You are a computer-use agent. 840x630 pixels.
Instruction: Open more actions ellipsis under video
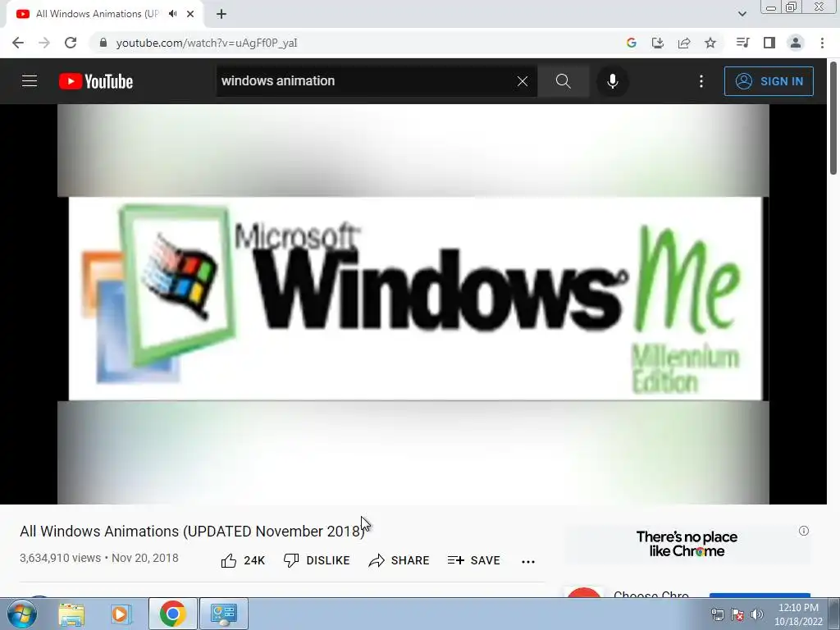(x=528, y=561)
